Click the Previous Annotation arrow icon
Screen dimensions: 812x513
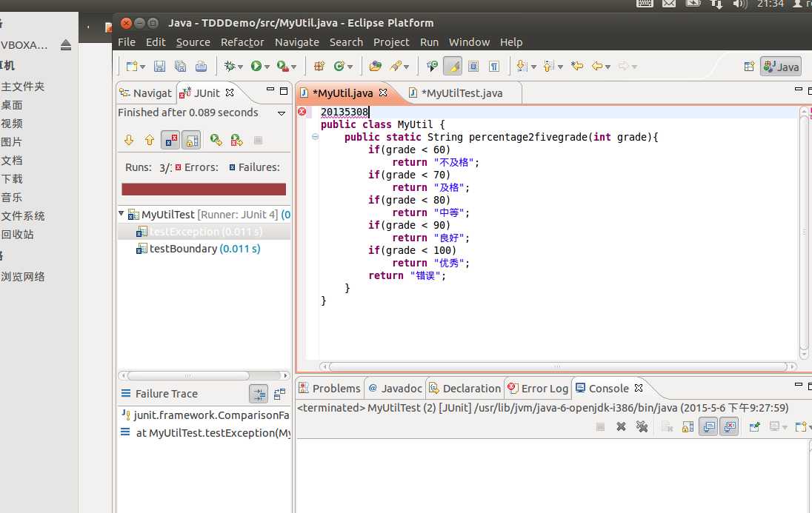548,67
